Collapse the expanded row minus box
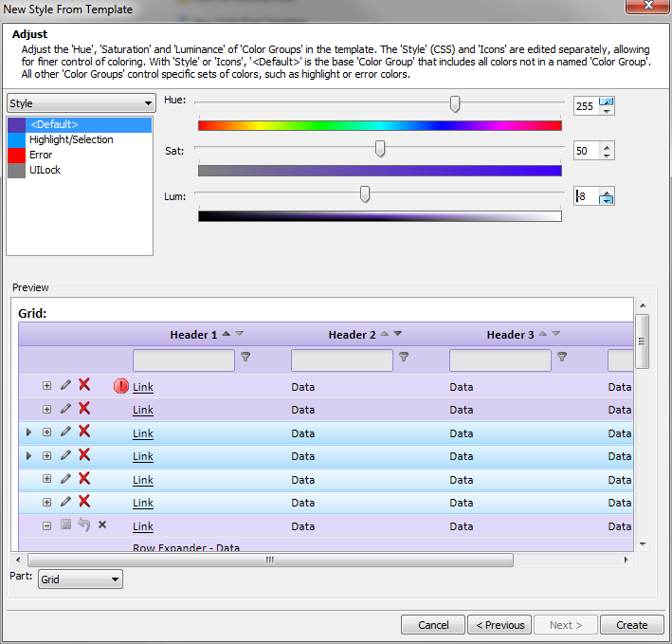The height and width of the screenshot is (644, 672). (x=46, y=525)
